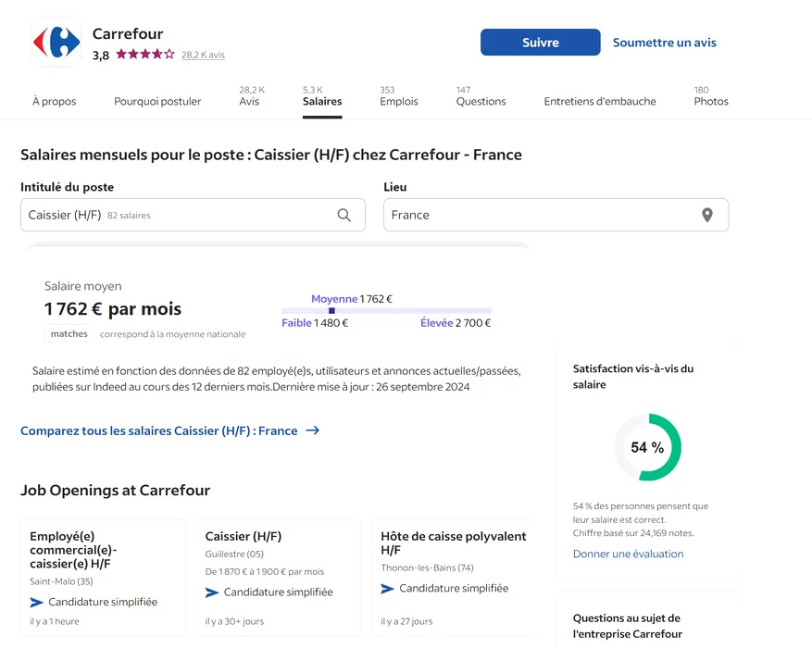The image size is (812, 648).
Task: Click the salary range bar average marker
Action: point(331,310)
